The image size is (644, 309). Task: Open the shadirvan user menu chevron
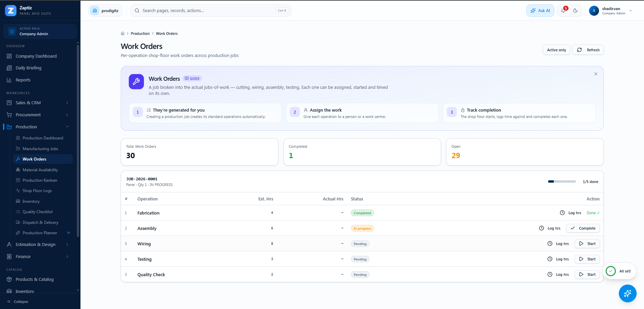coord(631,11)
